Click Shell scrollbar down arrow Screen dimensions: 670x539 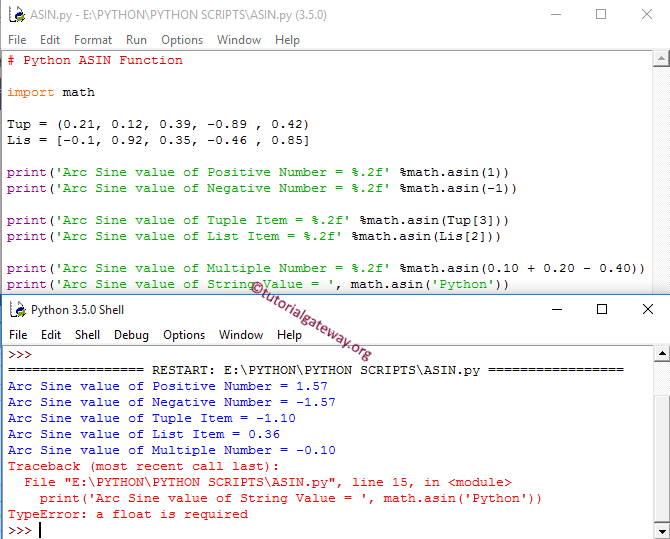pyautogui.click(x=662, y=531)
